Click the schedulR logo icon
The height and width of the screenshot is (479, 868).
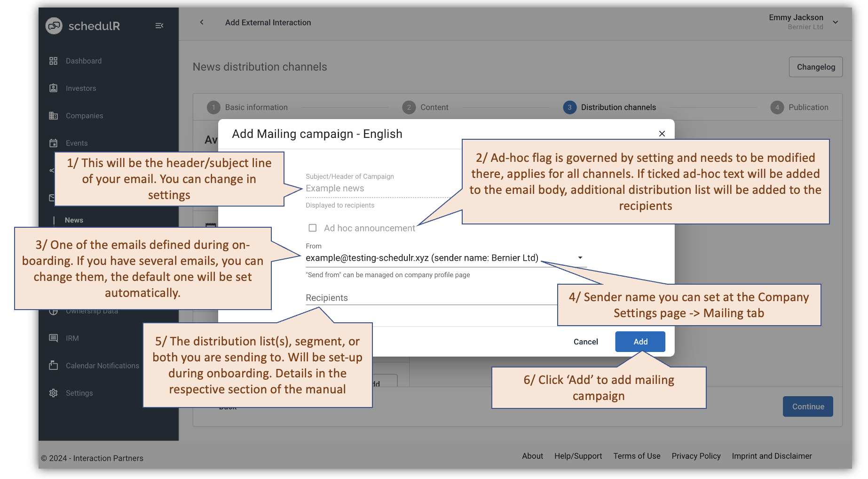(x=53, y=26)
